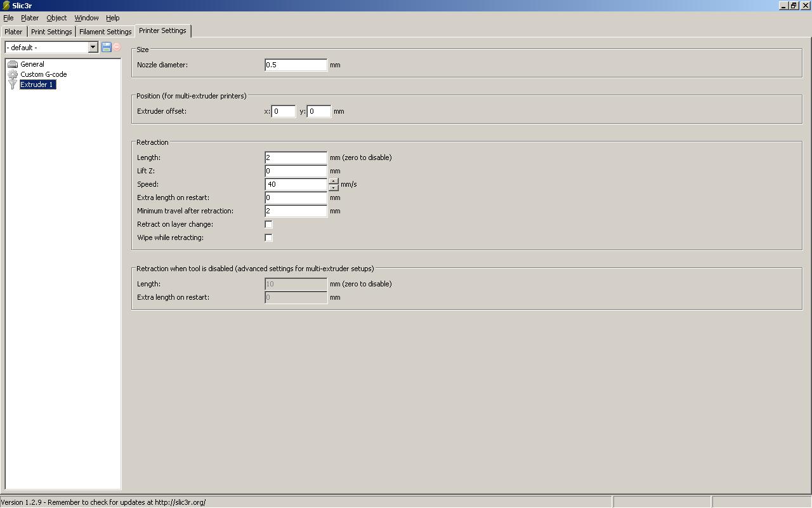Select Extruder 1 in the tree
The image size is (812, 508).
click(37, 84)
